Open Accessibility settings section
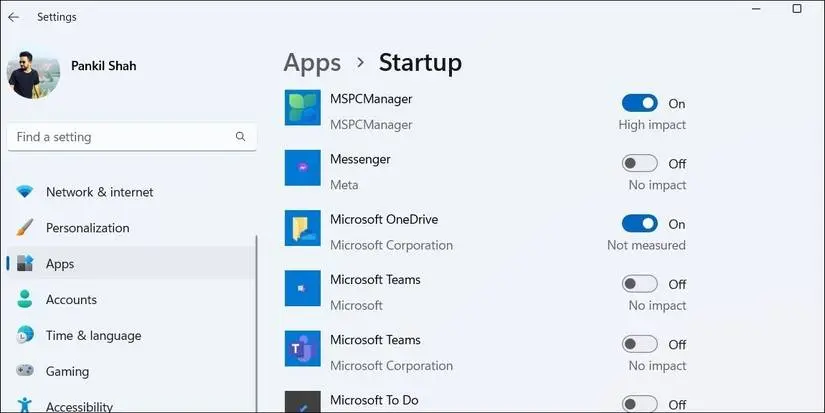 pyautogui.click(x=79, y=406)
